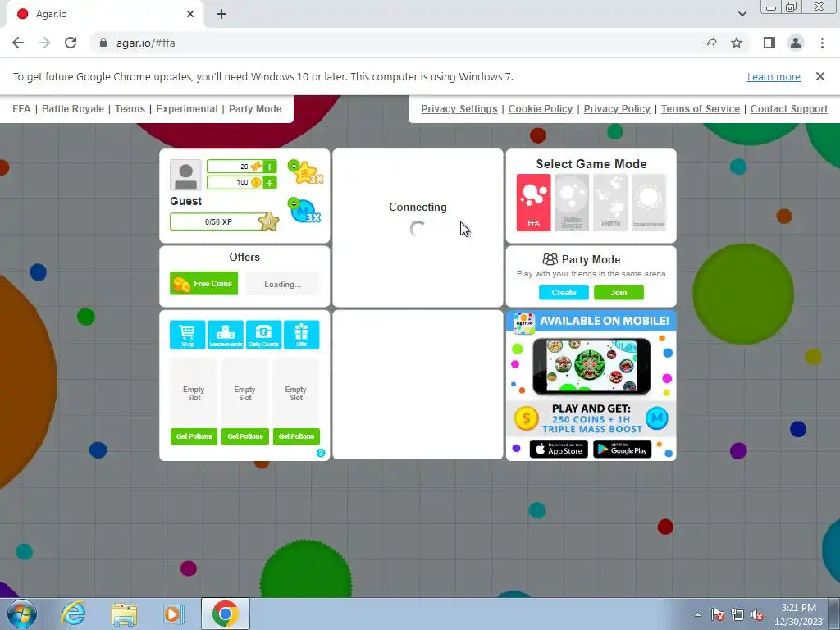Click the first Empty Slot potion box
The image size is (840, 630).
(x=194, y=393)
